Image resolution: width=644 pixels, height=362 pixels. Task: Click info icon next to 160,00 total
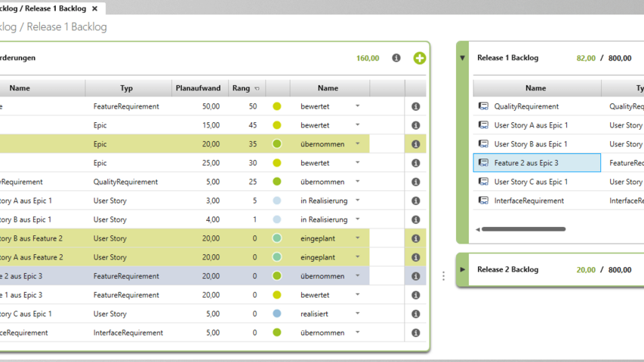pyautogui.click(x=396, y=58)
